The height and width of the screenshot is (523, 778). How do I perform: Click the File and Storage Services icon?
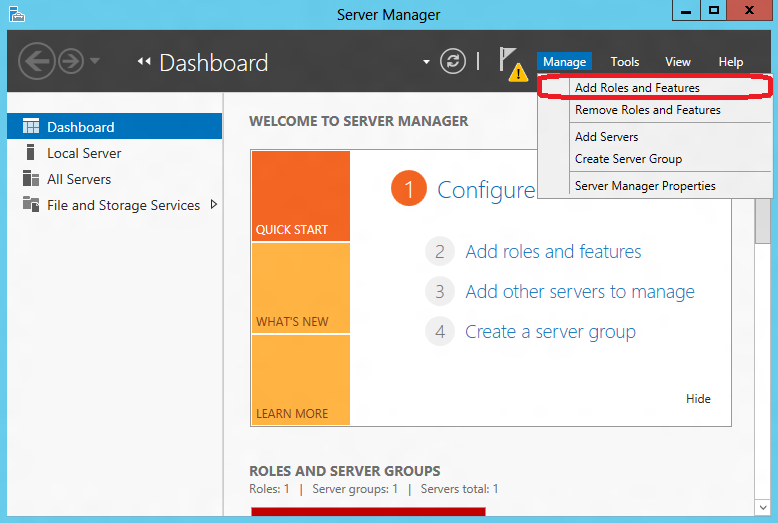coord(30,205)
